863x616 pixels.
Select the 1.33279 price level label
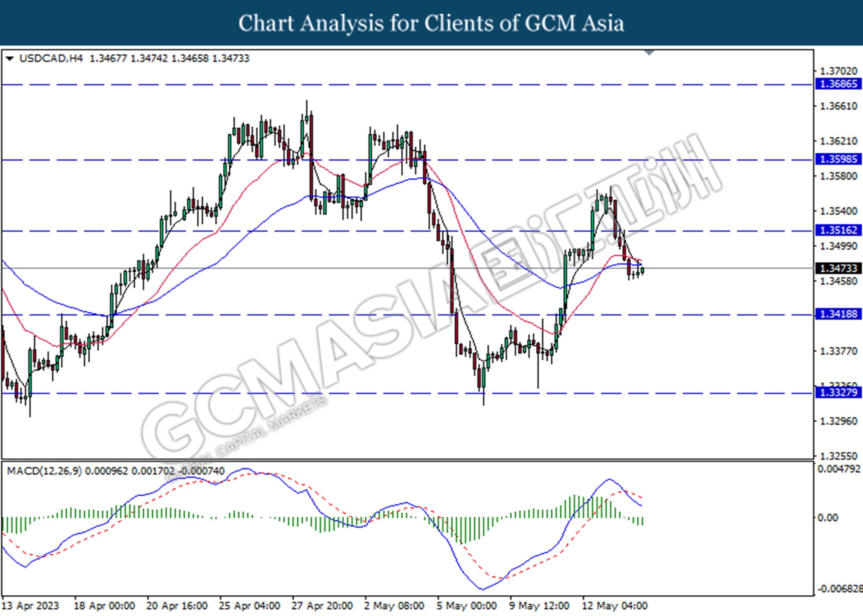[838, 393]
